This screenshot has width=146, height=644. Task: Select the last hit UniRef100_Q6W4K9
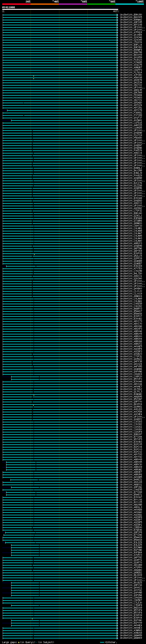131,638
